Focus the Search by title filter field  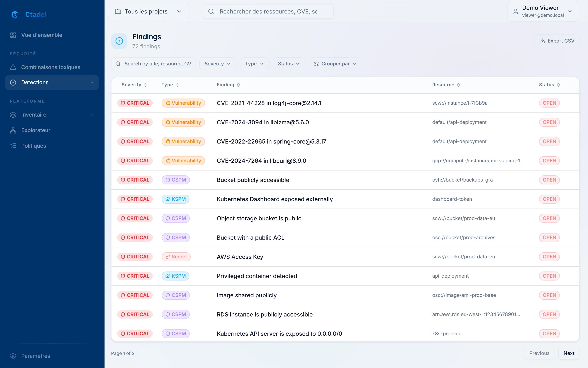point(153,64)
